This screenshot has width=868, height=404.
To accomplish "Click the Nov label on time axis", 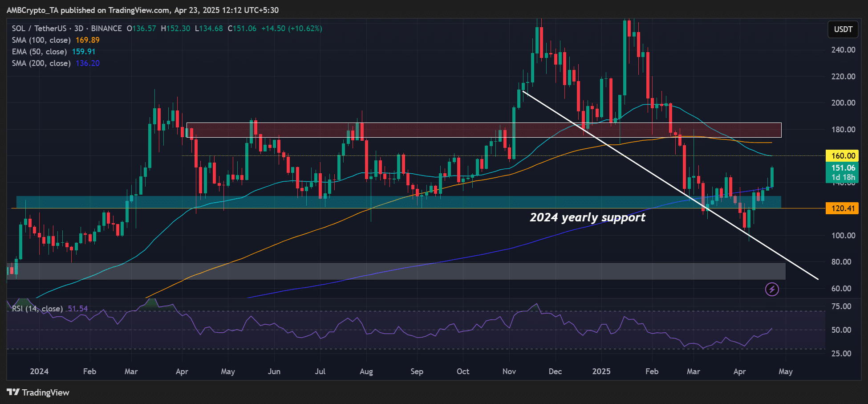I will 509,371.
